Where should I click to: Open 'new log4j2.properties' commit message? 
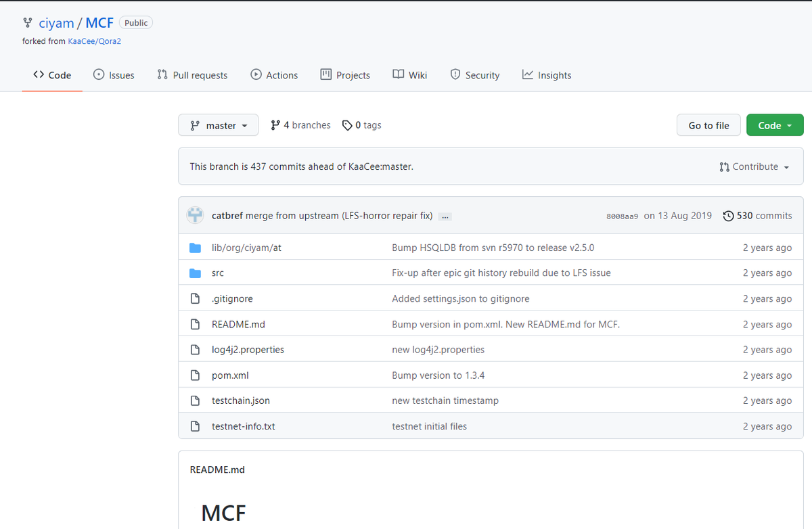438,350
